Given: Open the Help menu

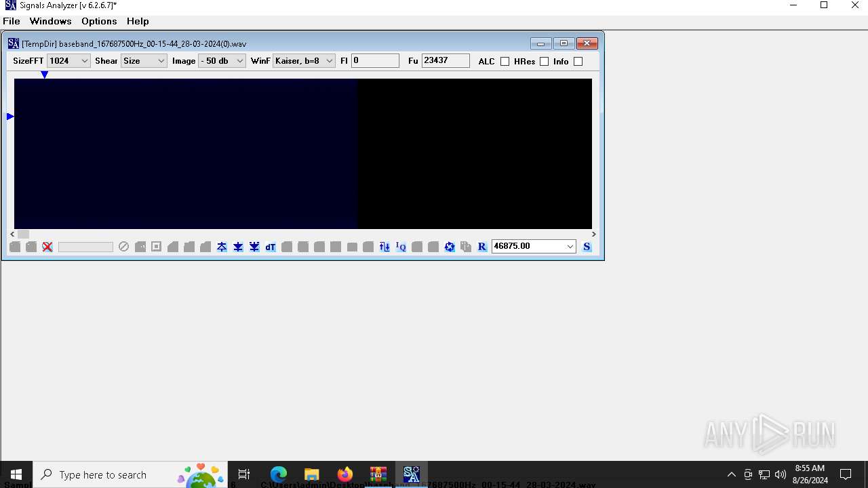Looking at the screenshot, I should pyautogui.click(x=138, y=21).
